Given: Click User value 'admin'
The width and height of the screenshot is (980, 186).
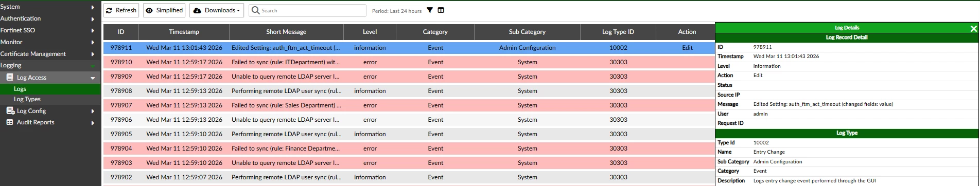Looking at the screenshot, I should tap(760, 114).
